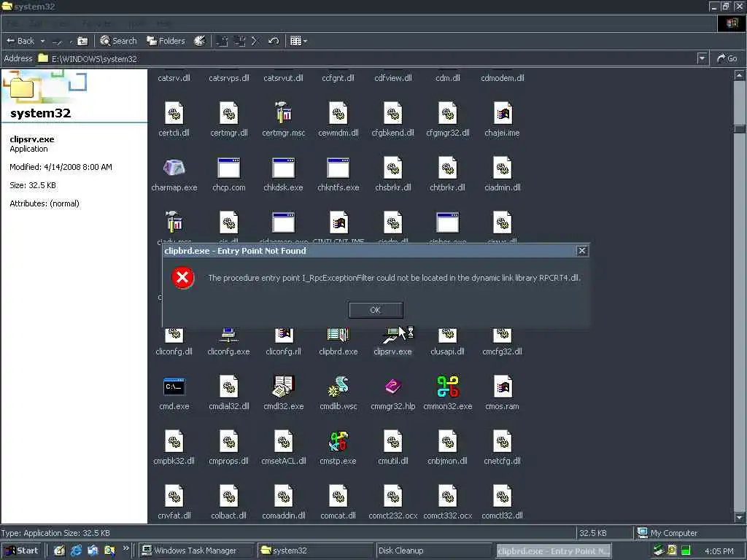Image resolution: width=747 pixels, height=560 pixels.
Task: Open the Search pane from the toolbar
Action: click(x=119, y=41)
